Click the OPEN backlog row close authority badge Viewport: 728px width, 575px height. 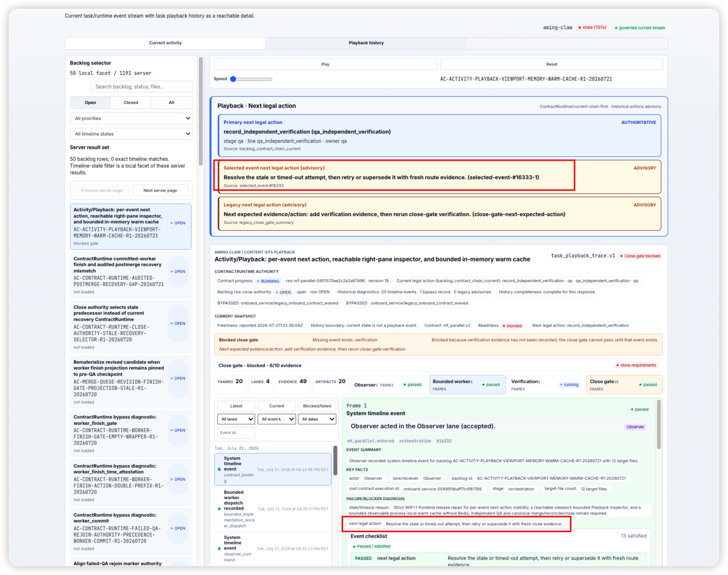[x=283, y=292]
